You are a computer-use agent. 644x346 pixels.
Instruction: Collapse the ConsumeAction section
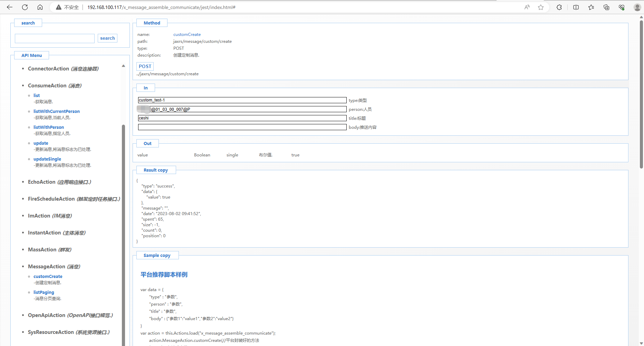click(x=55, y=86)
